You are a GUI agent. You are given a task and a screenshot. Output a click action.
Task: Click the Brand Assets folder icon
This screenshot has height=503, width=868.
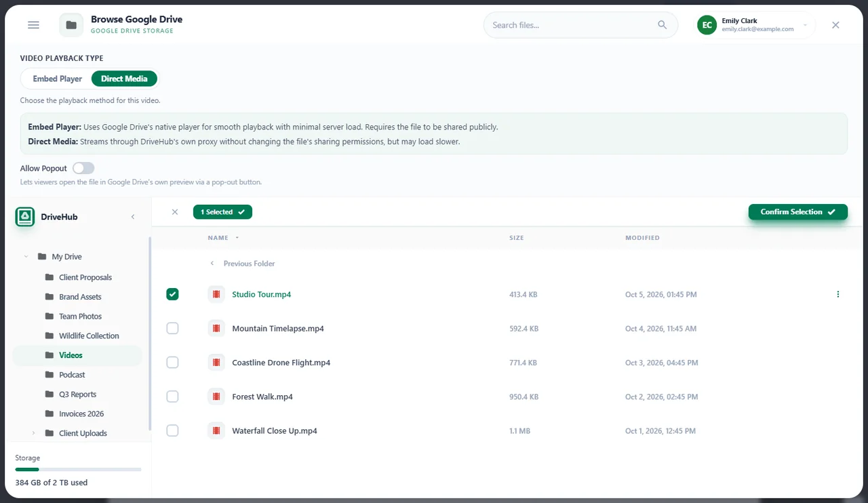click(x=50, y=297)
